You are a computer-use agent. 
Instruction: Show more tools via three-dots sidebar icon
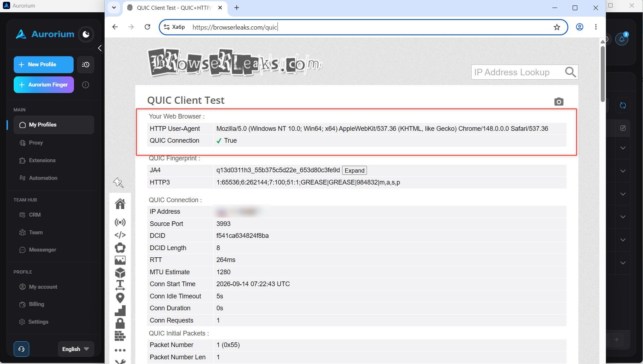pyautogui.click(x=120, y=350)
